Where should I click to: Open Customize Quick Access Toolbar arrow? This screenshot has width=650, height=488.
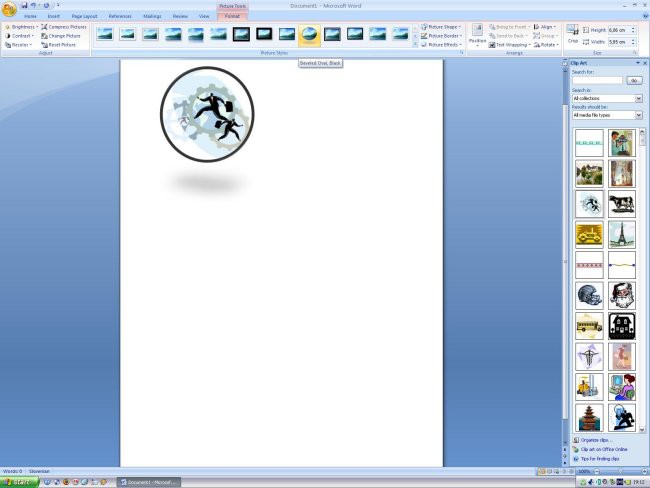click(58, 5)
